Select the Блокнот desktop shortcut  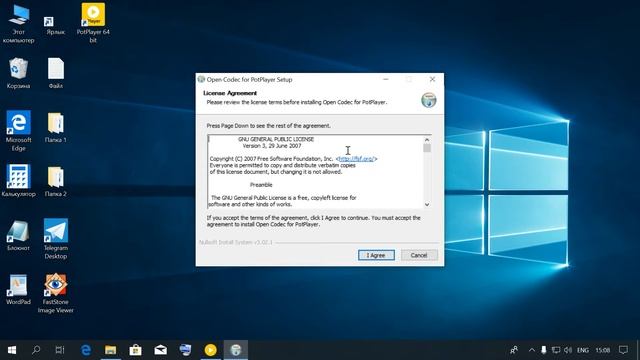18,235
